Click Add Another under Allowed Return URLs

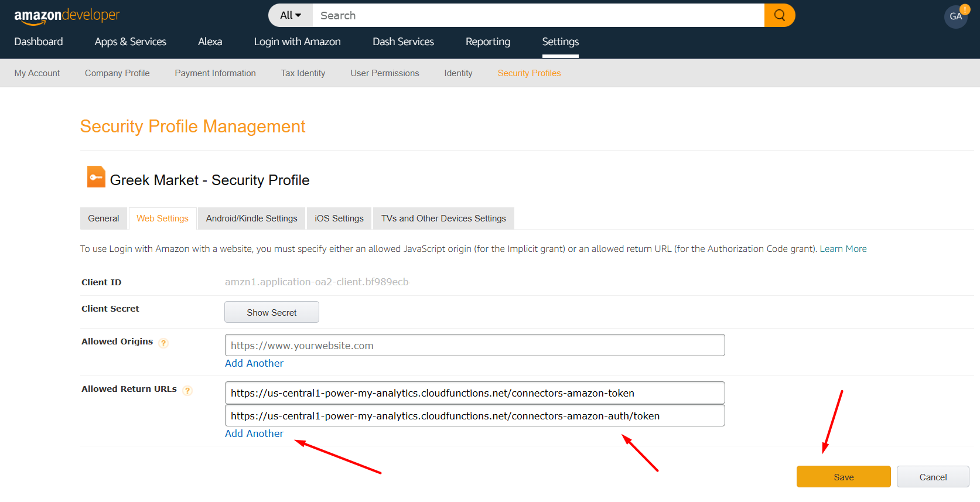(x=254, y=433)
